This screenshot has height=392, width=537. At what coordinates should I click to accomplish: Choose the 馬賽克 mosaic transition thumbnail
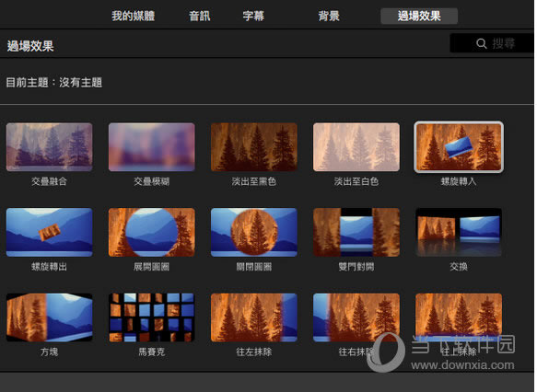(152, 317)
